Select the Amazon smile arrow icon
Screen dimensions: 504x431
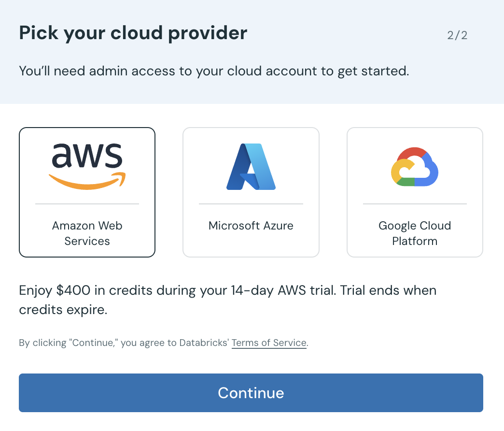click(87, 181)
